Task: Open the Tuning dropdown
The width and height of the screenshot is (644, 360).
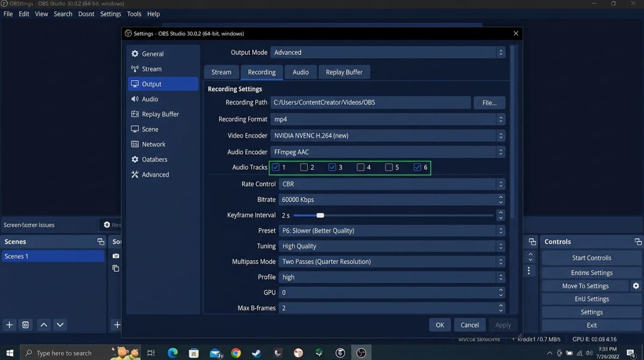Action: 392,246
